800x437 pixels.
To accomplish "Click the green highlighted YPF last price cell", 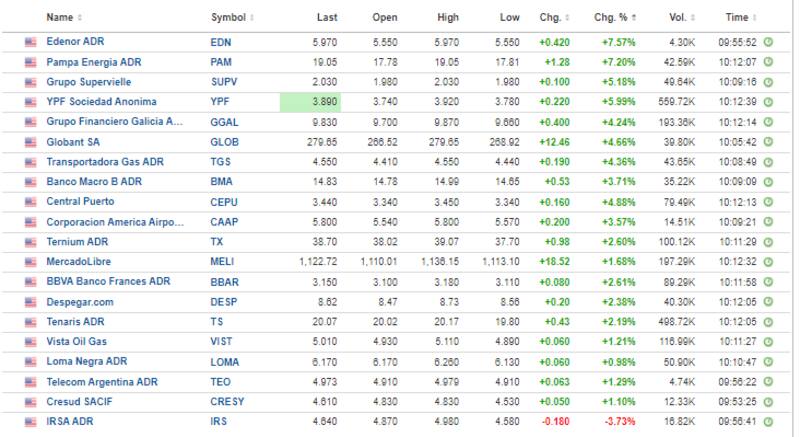I will [x=308, y=102].
